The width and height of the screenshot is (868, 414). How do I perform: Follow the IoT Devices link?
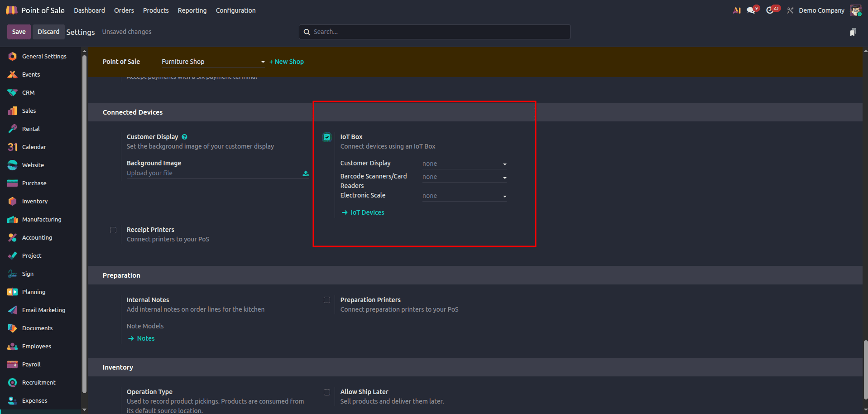[363, 212]
